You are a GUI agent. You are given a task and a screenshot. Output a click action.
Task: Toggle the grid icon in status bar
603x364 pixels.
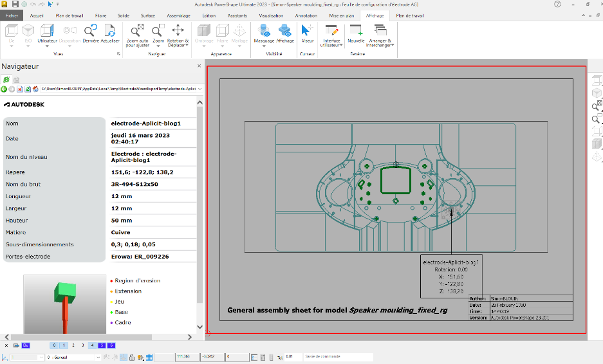149,358
